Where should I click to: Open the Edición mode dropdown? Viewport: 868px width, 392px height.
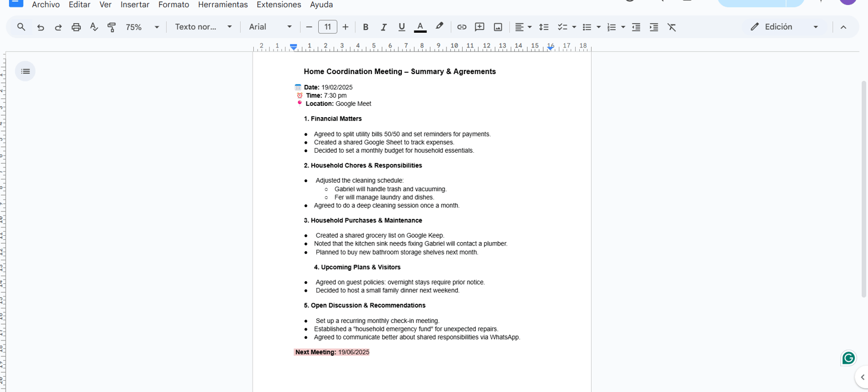[784, 27]
